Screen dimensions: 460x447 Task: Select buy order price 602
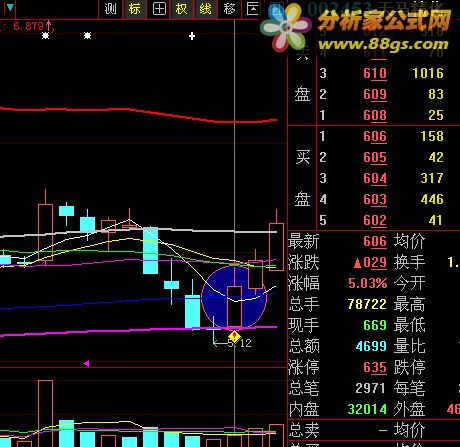tap(375, 220)
